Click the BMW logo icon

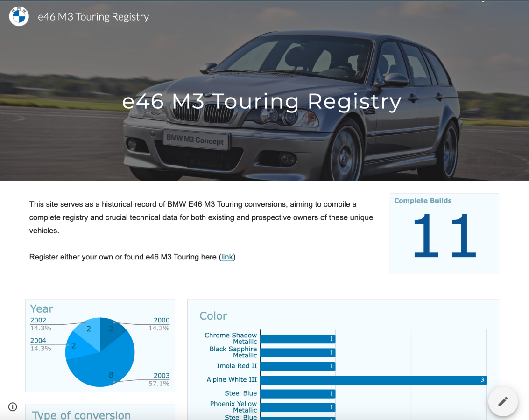click(x=19, y=16)
